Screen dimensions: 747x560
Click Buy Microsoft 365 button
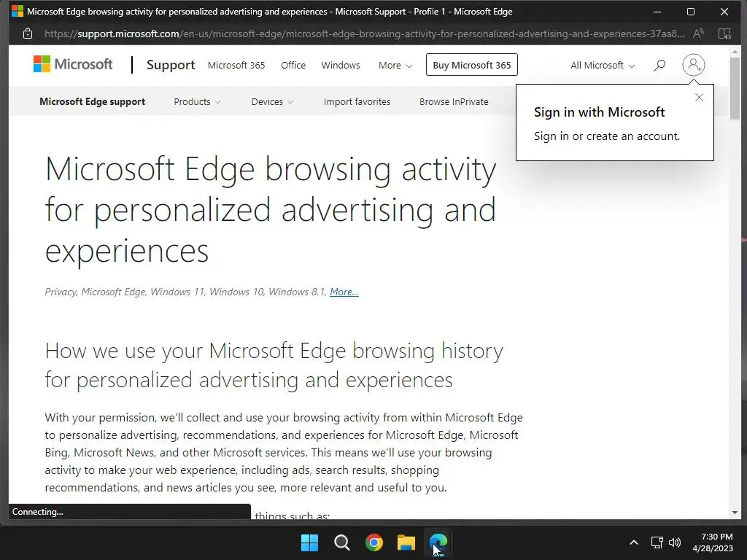(x=472, y=65)
